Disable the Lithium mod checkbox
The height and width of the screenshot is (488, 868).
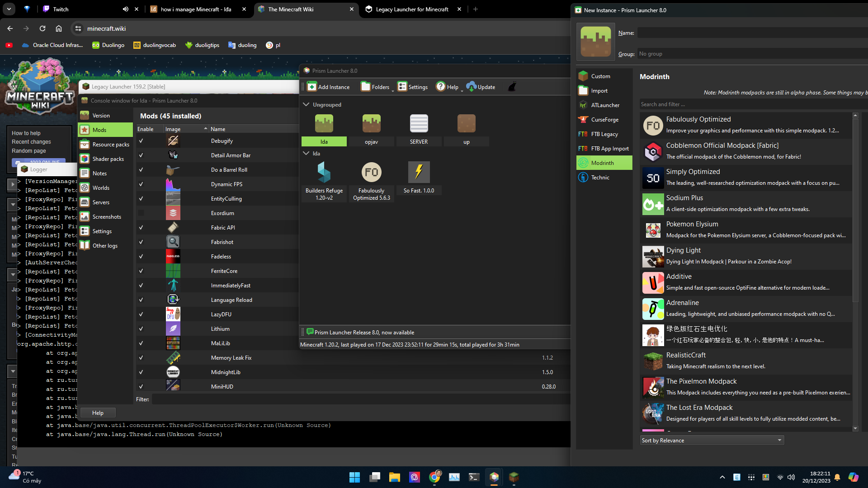click(x=141, y=329)
